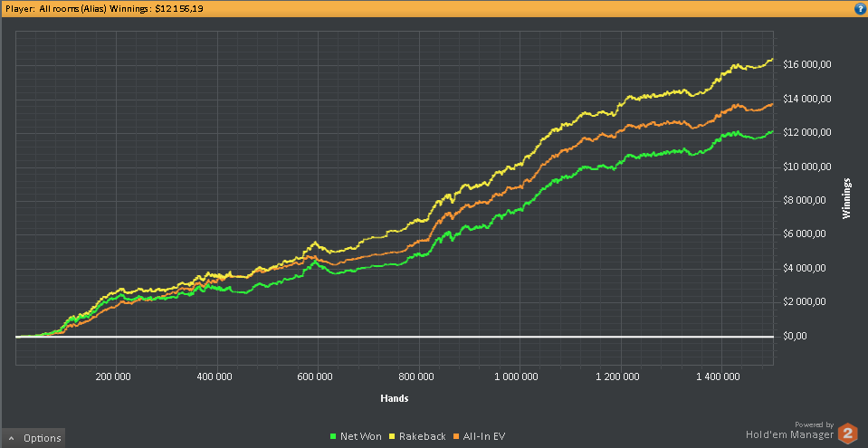Click the end of the green Net Won line
Screen dimensions: 868x448
point(772,132)
